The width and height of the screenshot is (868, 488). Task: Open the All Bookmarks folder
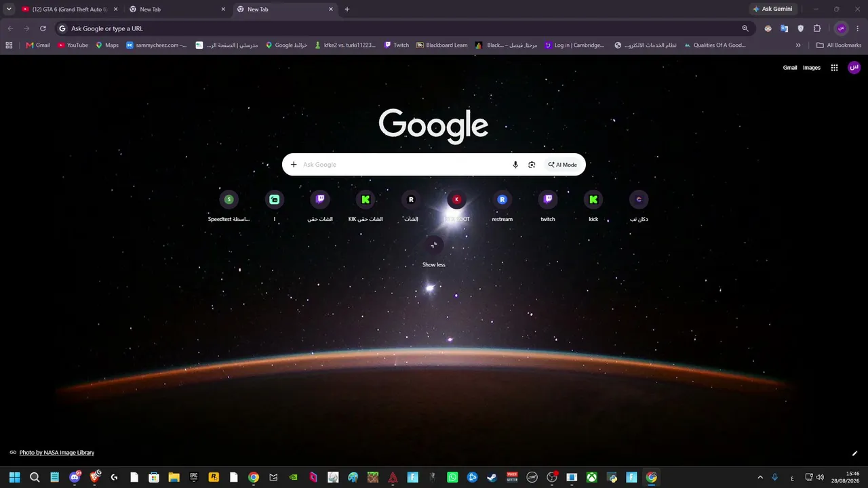pyautogui.click(x=839, y=45)
